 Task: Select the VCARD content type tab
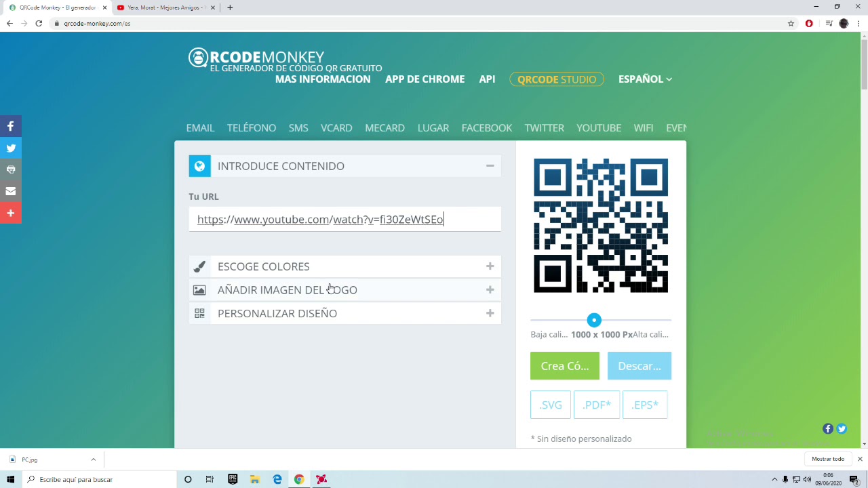(336, 127)
